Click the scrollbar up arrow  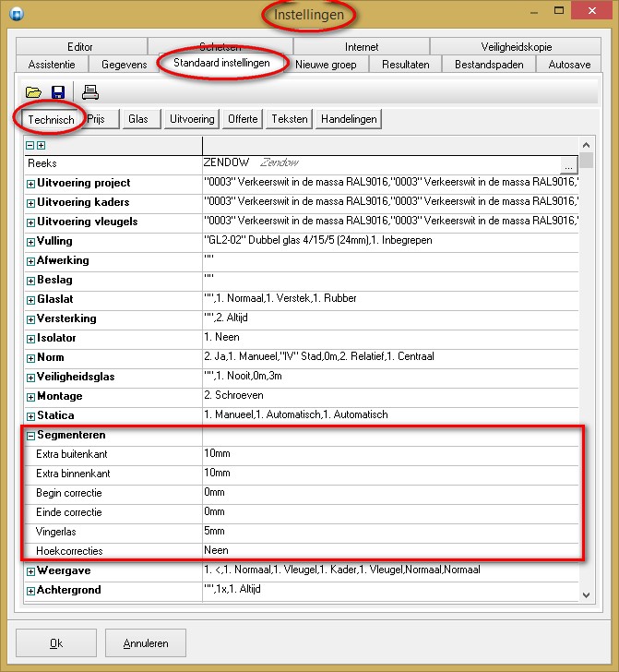[587, 145]
